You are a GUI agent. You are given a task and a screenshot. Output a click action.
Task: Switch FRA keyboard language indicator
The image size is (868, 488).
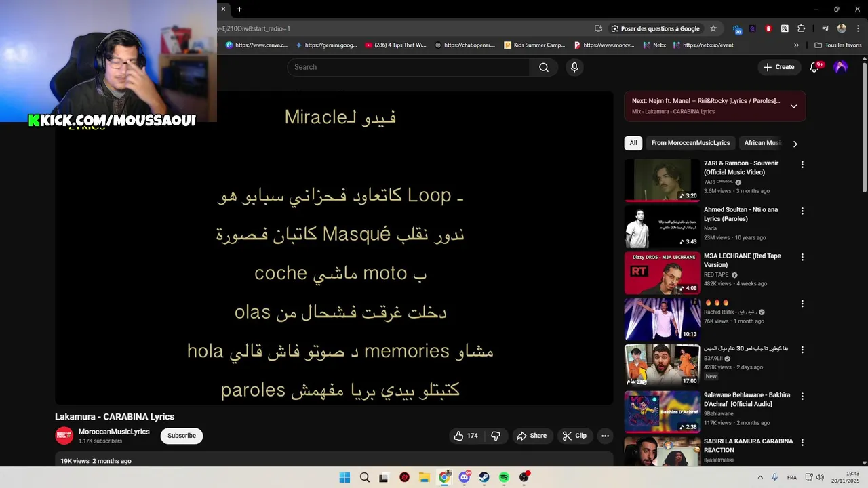point(792,478)
